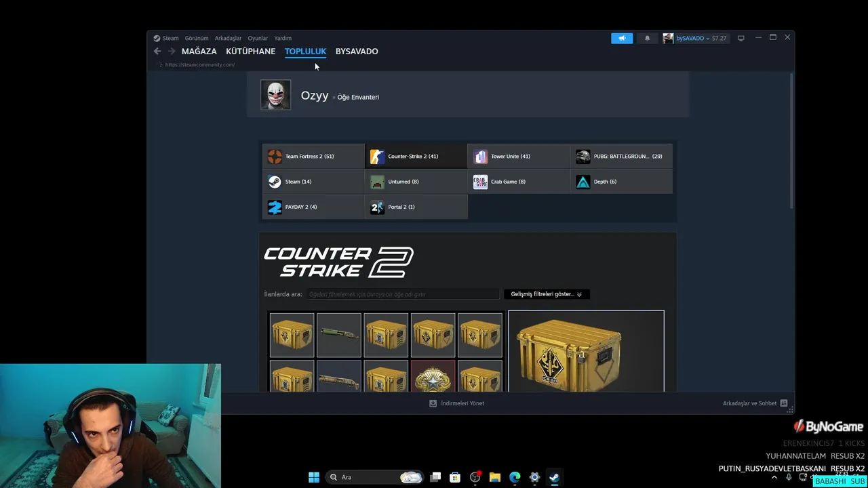Open the Görünüm menu

(x=197, y=38)
